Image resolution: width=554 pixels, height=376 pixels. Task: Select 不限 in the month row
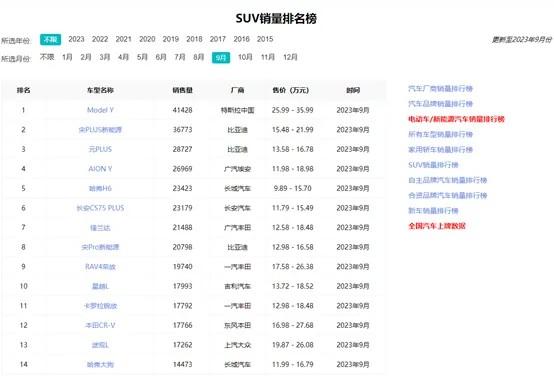click(x=47, y=57)
